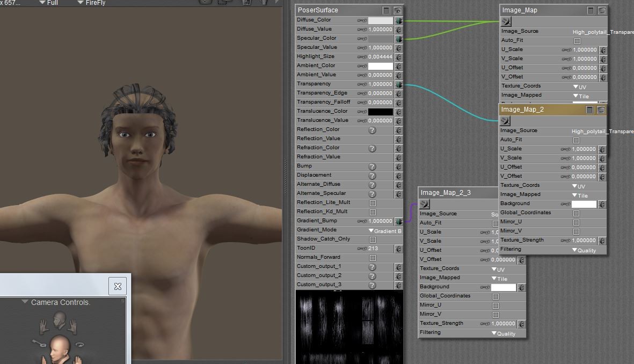Screen dimensions: 634x364
Task: Click the Reflection_Color question mark icon
Action: pyautogui.click(x=372, y=130)
